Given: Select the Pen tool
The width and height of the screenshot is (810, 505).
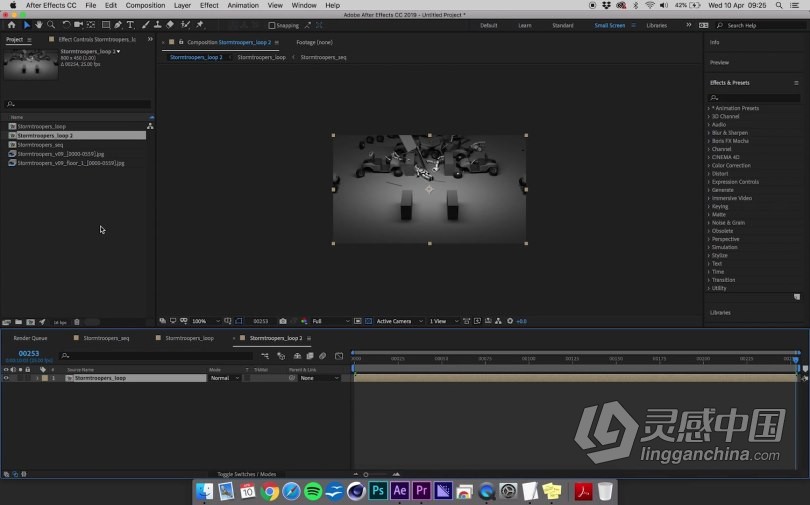Looking at the screenshot, I should click(118, 25).
